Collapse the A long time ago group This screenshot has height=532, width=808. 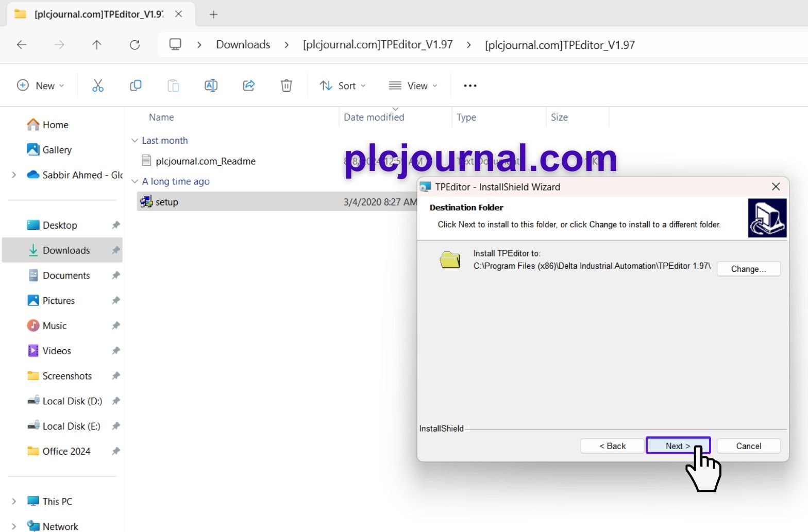pyautogui.click(x=134, y=181)
